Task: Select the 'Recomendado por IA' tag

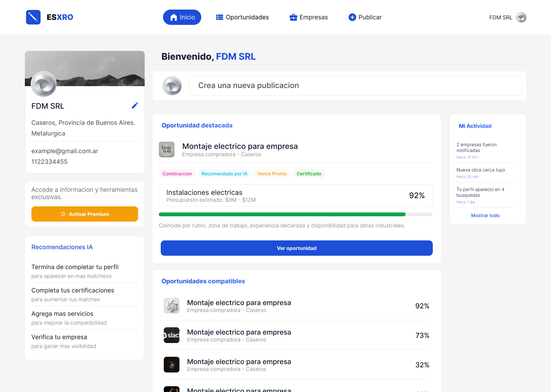Action: (x=225, y=174)
